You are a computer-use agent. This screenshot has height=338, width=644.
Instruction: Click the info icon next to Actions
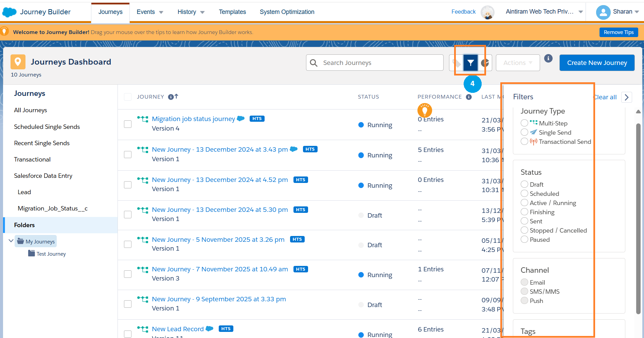pos(548,58)
